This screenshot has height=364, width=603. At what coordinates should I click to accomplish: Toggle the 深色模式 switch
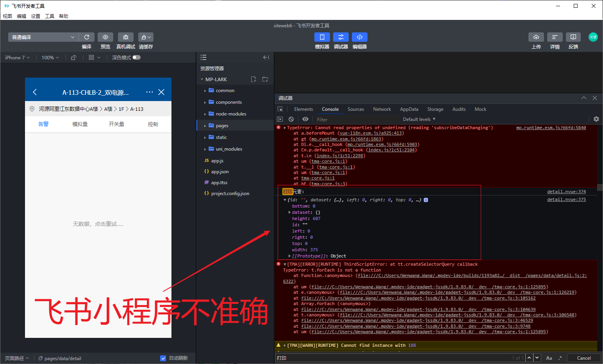pos(136,57)
